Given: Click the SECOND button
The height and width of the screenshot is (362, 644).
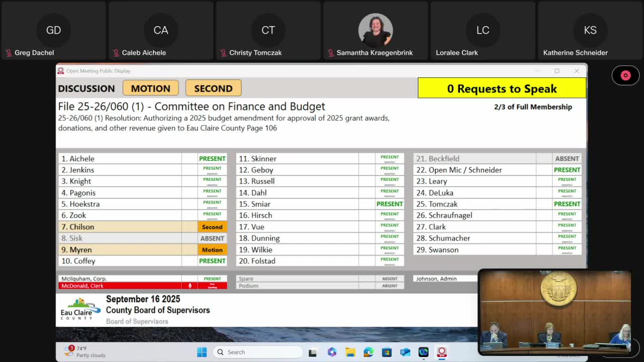Looking at the screenshot, I should [x=213, y=88].
